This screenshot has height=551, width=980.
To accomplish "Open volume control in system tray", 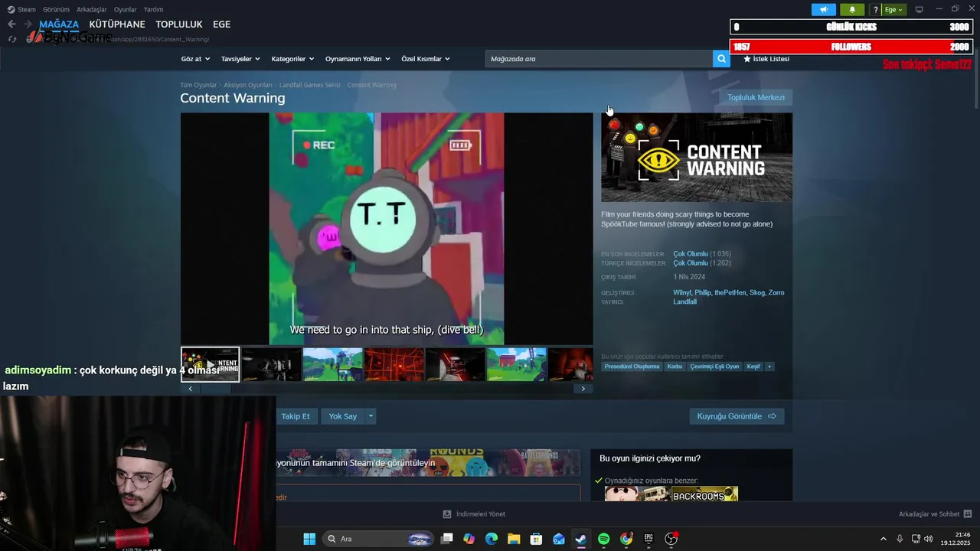I will (x=930, y=539).
